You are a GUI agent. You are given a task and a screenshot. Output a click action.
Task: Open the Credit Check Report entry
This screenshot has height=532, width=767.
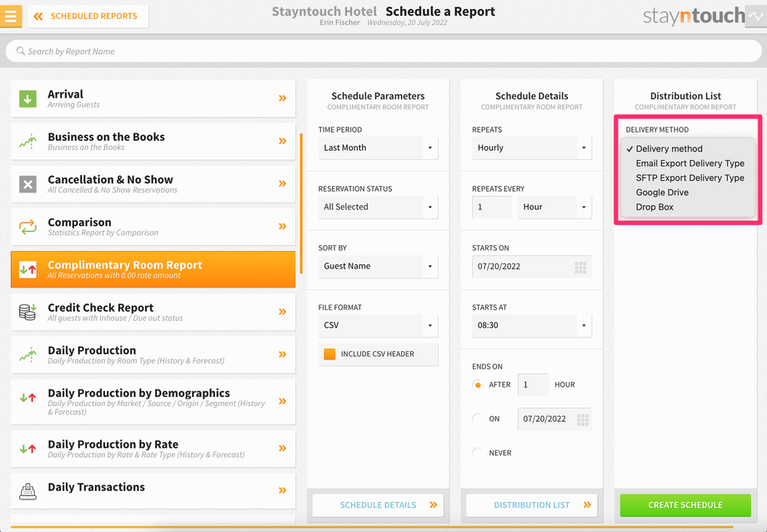pyautogui.click(x=153, y=312)
